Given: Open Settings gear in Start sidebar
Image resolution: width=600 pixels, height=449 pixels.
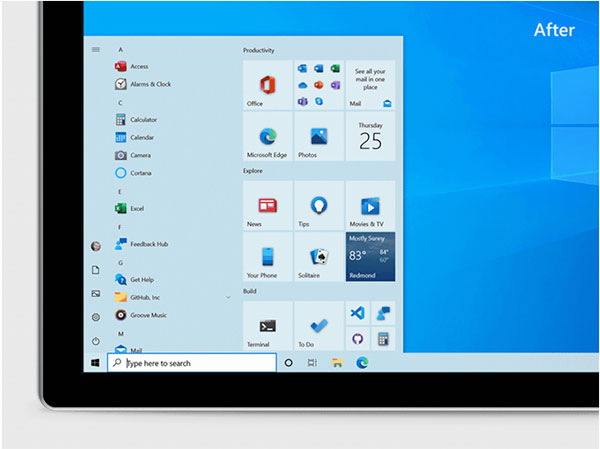Looking at the screenshot, I should click(96, 317).
